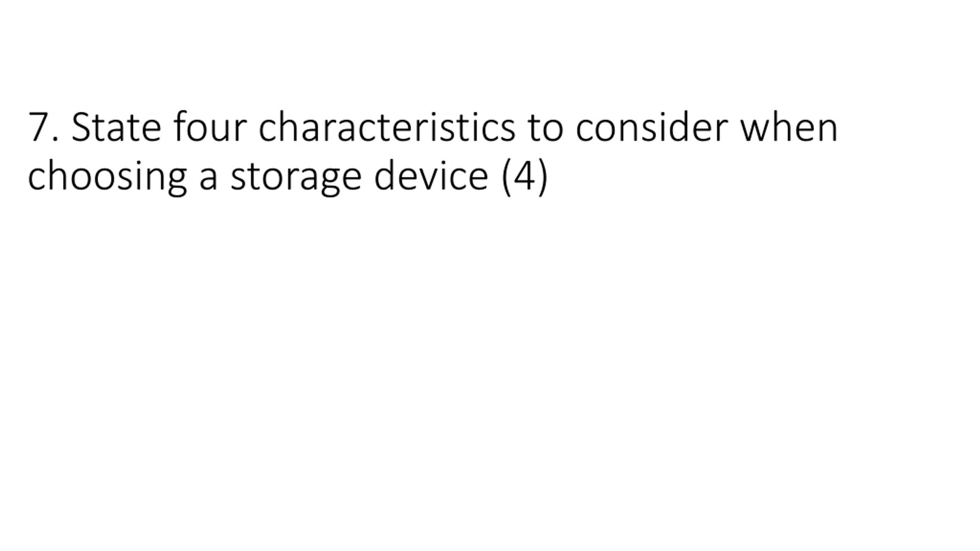
Task: Select the word "consider" in the first line
Action: 652,126
